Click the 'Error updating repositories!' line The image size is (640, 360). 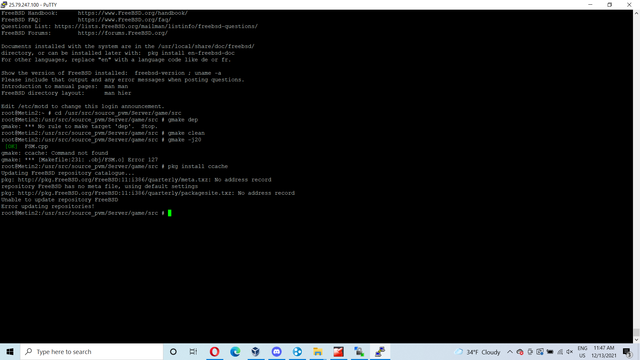coord(48,207)
